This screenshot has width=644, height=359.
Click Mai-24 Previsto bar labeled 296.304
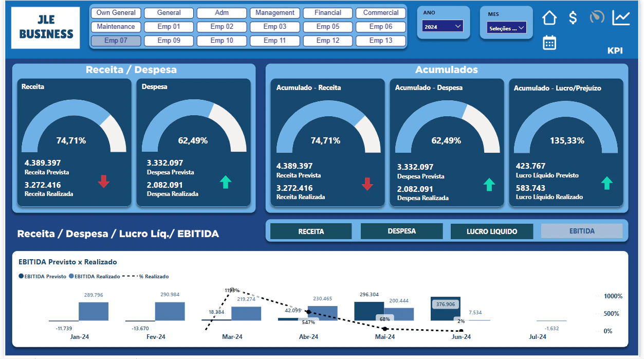pyautogui.click(x=369, y=312)
